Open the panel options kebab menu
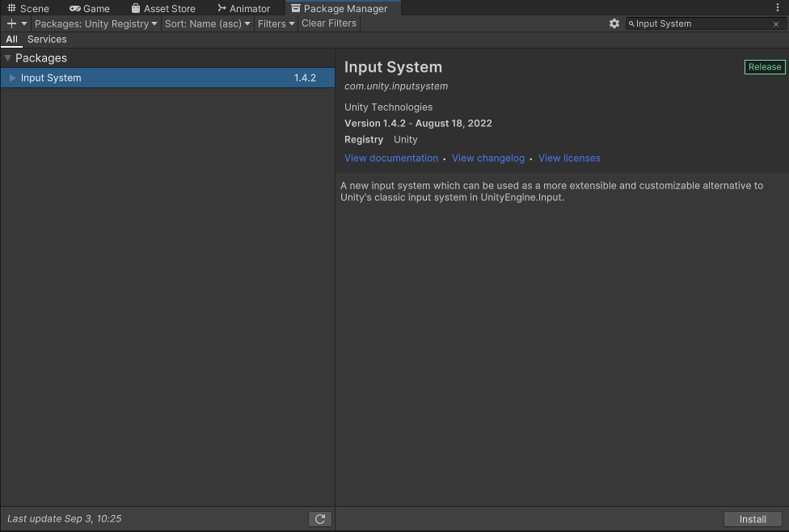This screenshot has width=789, height=532. click(x=778, y=7)
